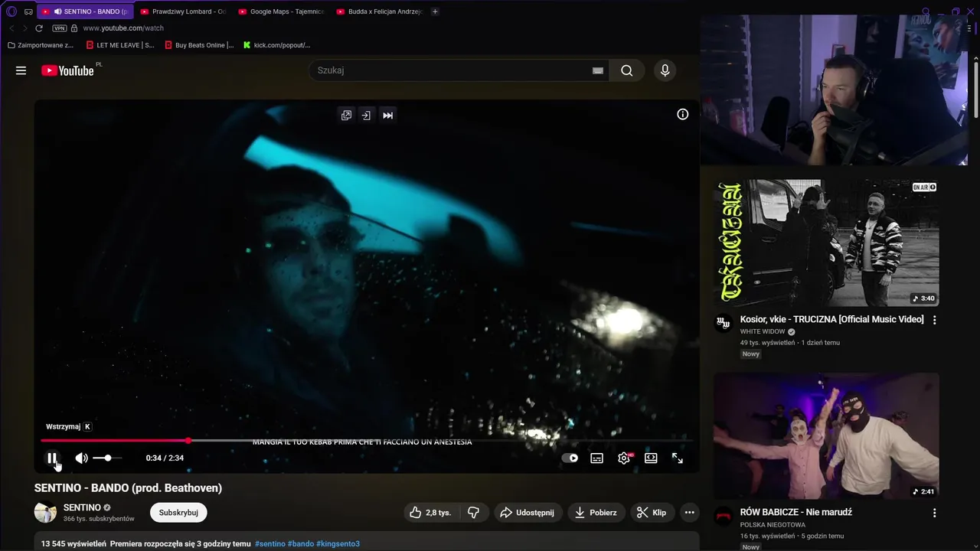Image resolution: width=980 pixels, height=551 pixels.
Task: Open the WHITE WIDOW channel link
Action: tap(763, 332)
